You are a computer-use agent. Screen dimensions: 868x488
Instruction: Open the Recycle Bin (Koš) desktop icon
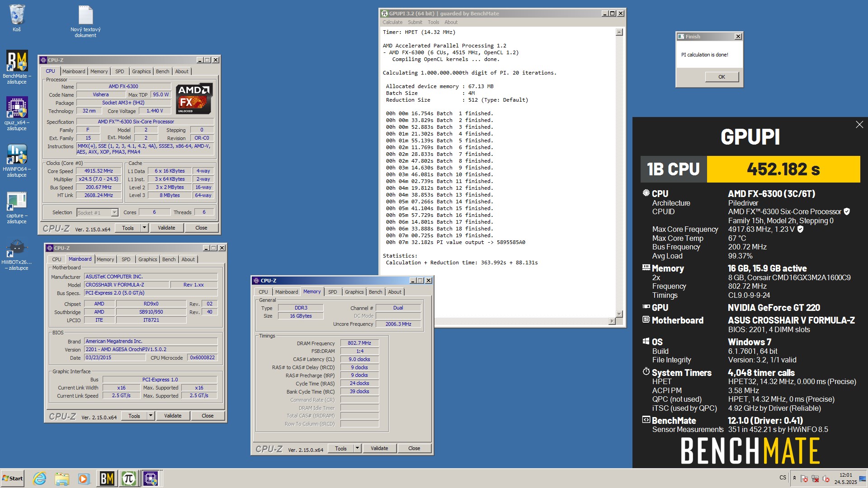17,18
